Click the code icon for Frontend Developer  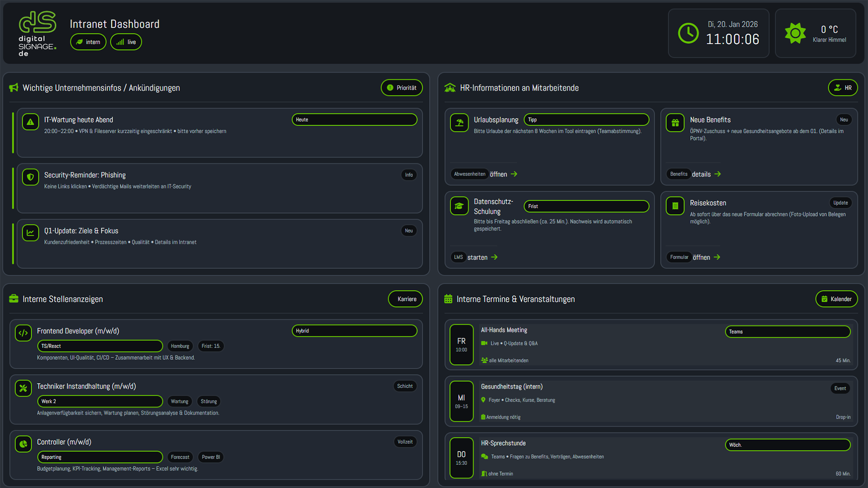tap(23, 333)
